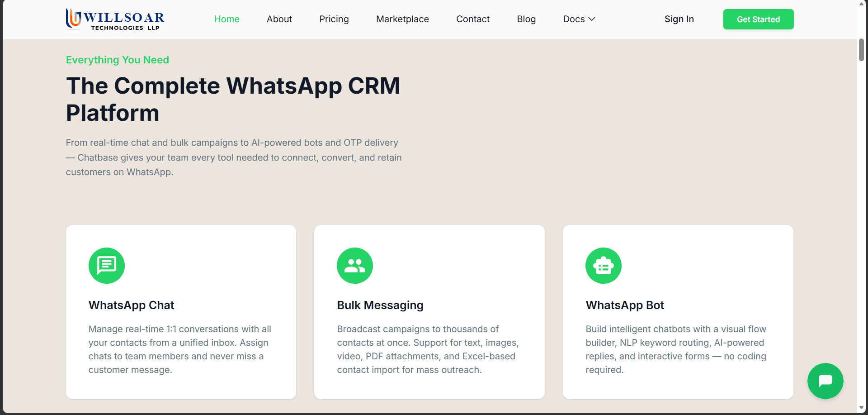Screen dimensions: 868x415
Task: Open the Pricing page
Action: click(334, 19)
